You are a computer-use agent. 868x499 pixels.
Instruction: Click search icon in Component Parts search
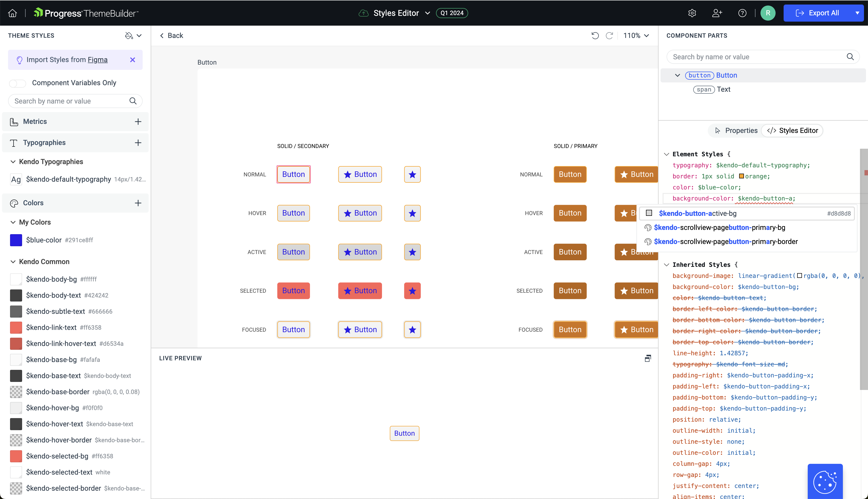pyautogui.click(x=850, y=57)
